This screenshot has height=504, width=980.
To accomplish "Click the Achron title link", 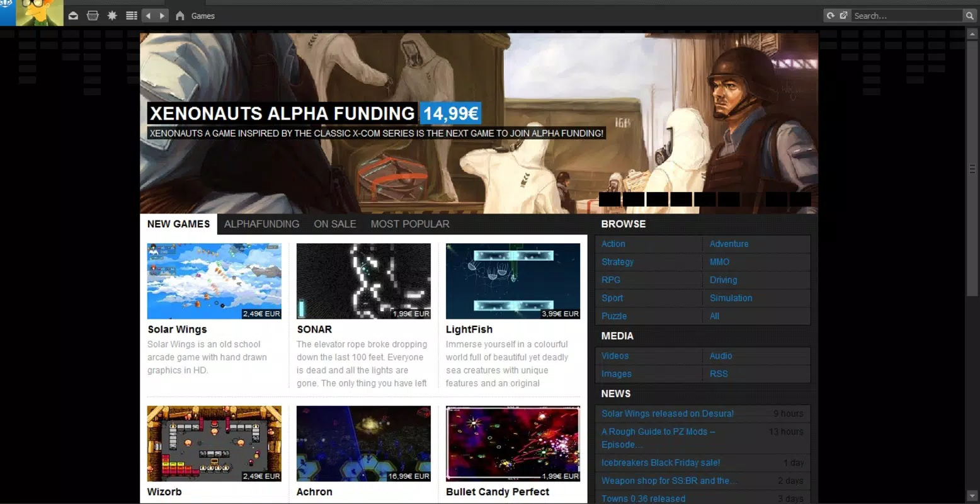I will pyautogui.click(x=314, y=492).
